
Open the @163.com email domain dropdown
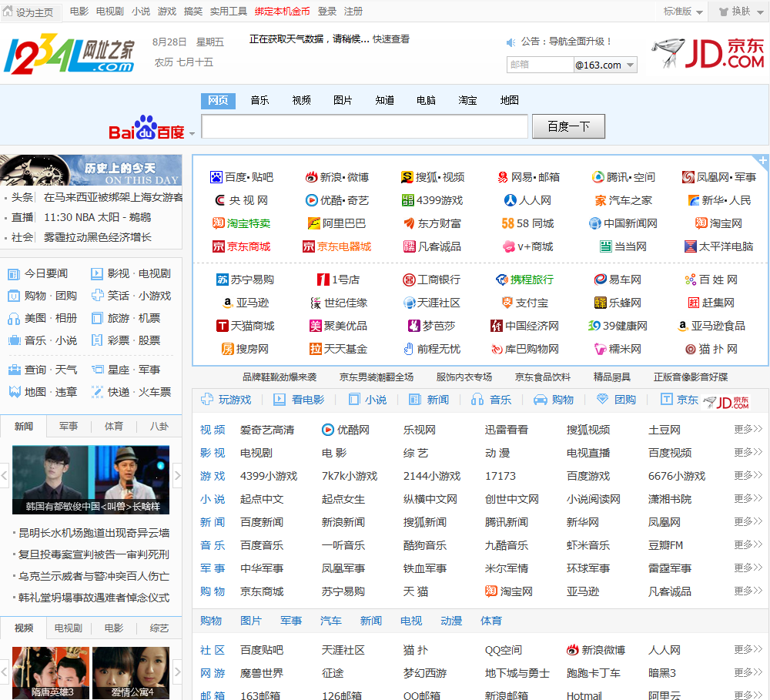pos(605,65)
